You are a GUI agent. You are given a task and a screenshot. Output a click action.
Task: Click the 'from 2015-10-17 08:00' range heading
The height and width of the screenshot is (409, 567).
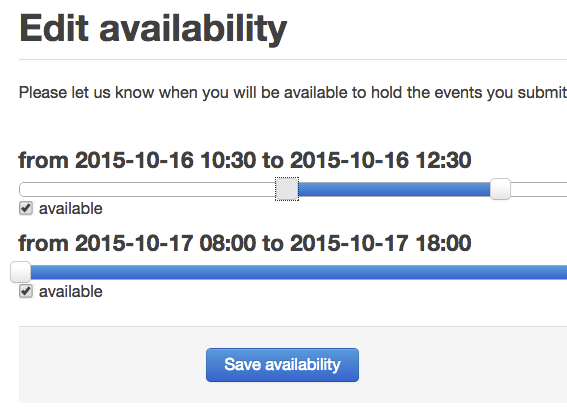point(245,243)
